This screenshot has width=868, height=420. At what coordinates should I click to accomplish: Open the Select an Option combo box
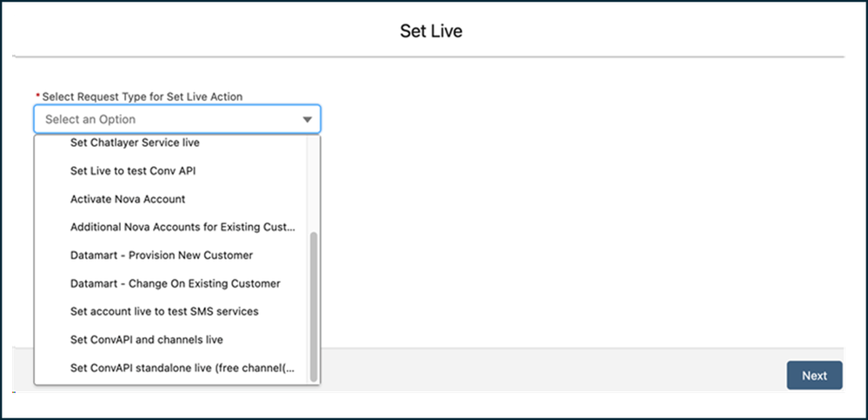pos(177,119)
